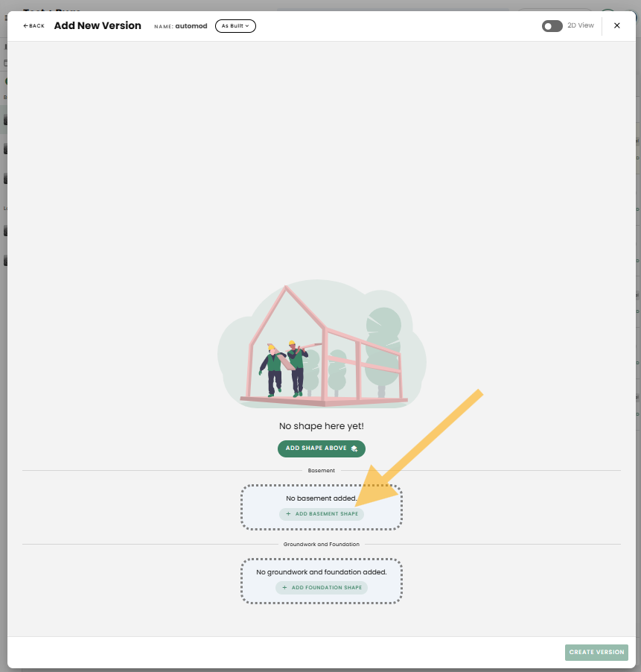The width and height of the screenshot is (641, 672).
Task: Click plus icon for Add Basement Shape
Action: click(x=288, y=514)
